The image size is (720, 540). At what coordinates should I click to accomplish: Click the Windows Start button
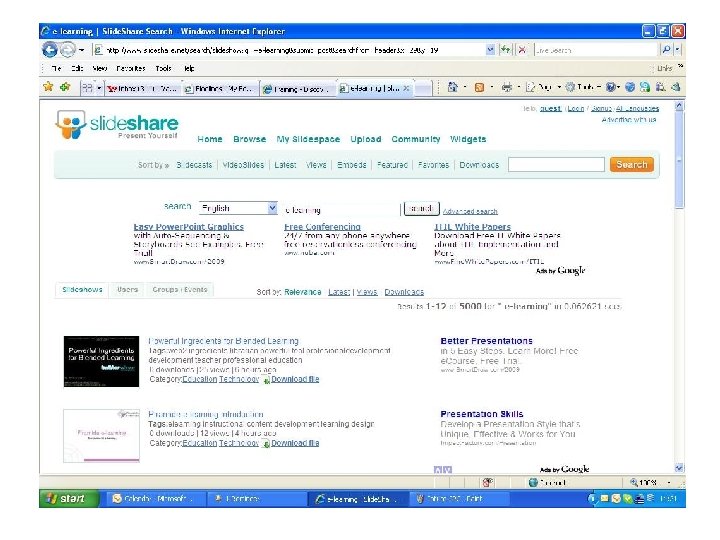[69, 499]
